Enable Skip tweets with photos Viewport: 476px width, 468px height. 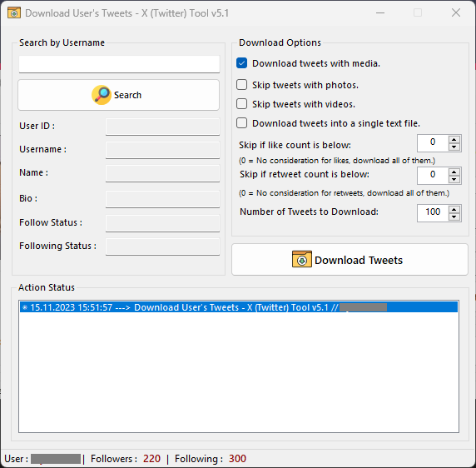coord(241,85)
